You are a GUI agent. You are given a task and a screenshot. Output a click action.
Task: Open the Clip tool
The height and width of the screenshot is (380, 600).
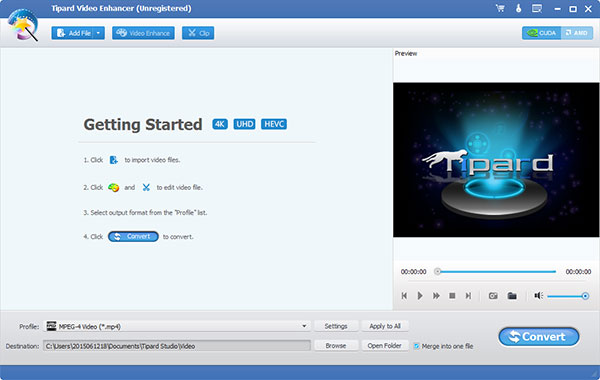[198, 33]
